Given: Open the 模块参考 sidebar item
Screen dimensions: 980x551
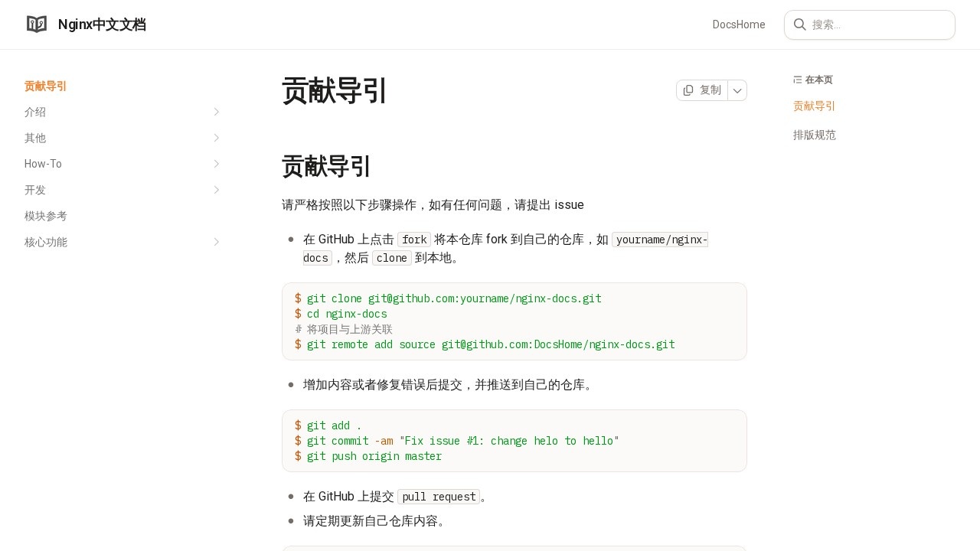Looking at the screenshot, I should point(46,216).
